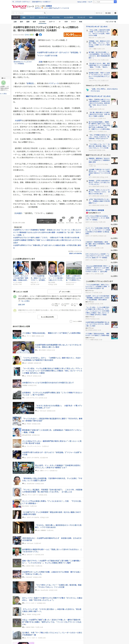This screenshot has width=129, height=644.
Task: Open settings via the gear icon
Action: point(115,13)
